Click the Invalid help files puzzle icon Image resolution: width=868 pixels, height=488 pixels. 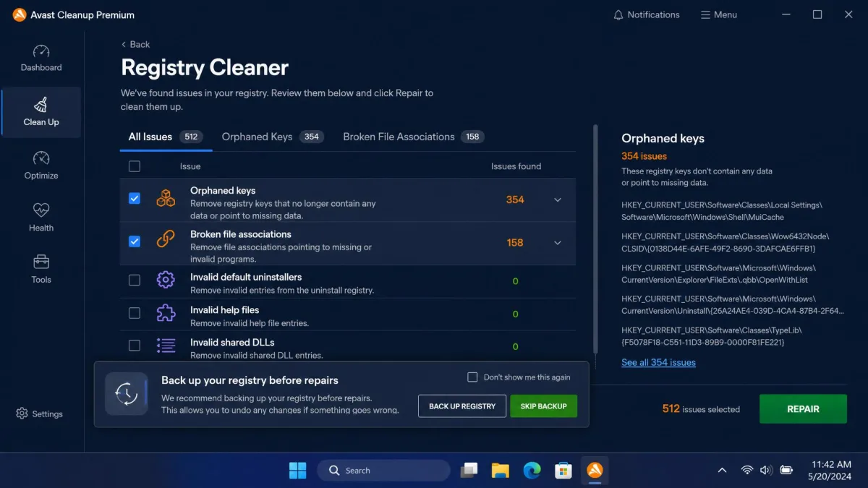[166, 313]
